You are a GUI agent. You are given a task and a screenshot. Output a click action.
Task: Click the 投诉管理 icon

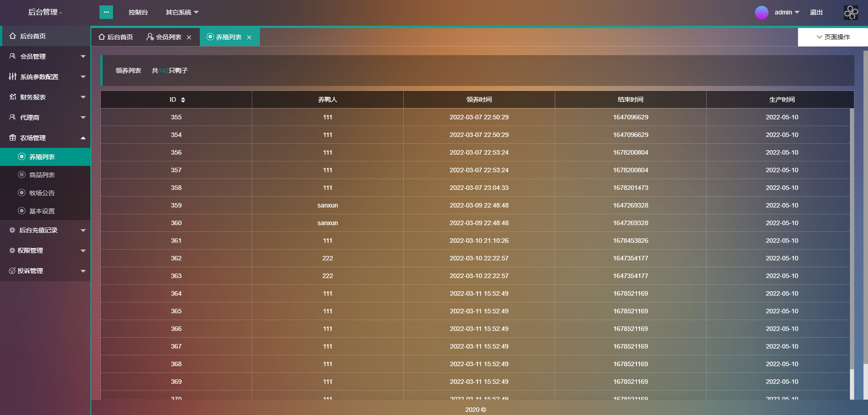12,271
